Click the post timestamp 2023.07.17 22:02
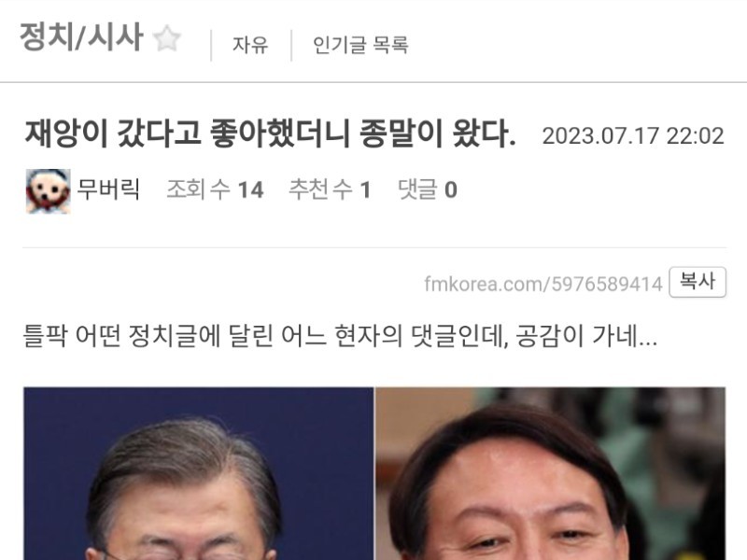This screenshot has width=747, height=560. tap(633, 136)
